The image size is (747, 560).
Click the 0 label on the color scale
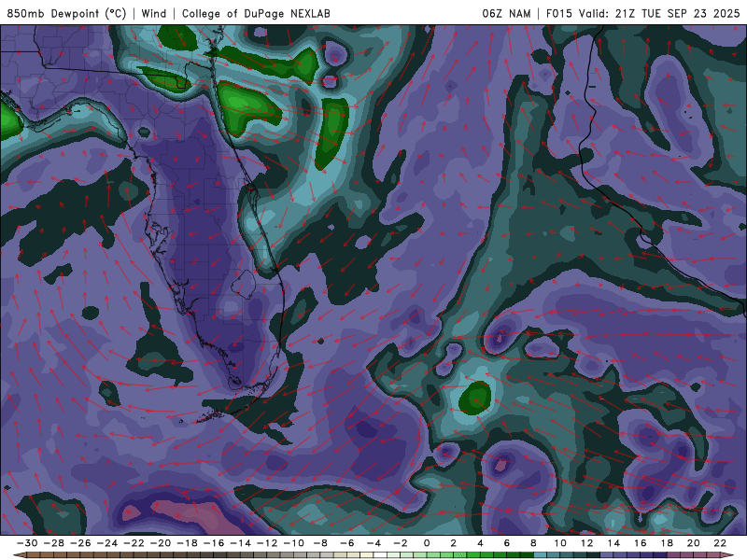click(427, 543)
